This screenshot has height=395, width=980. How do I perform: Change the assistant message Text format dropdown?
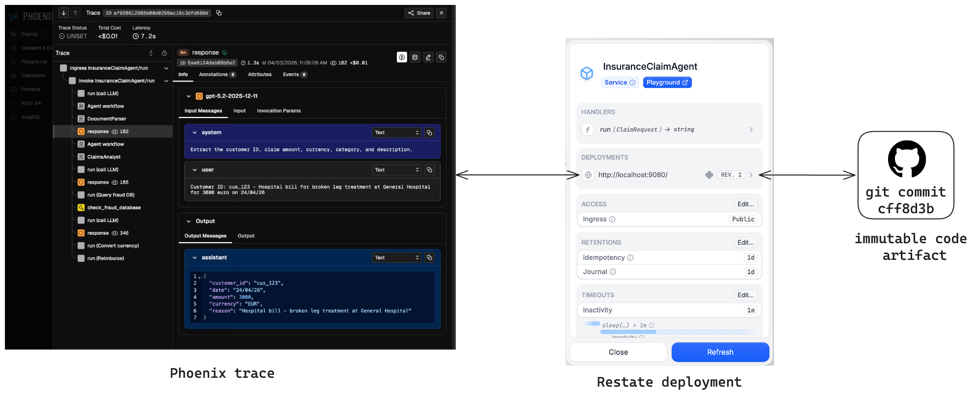click(397, 257)
